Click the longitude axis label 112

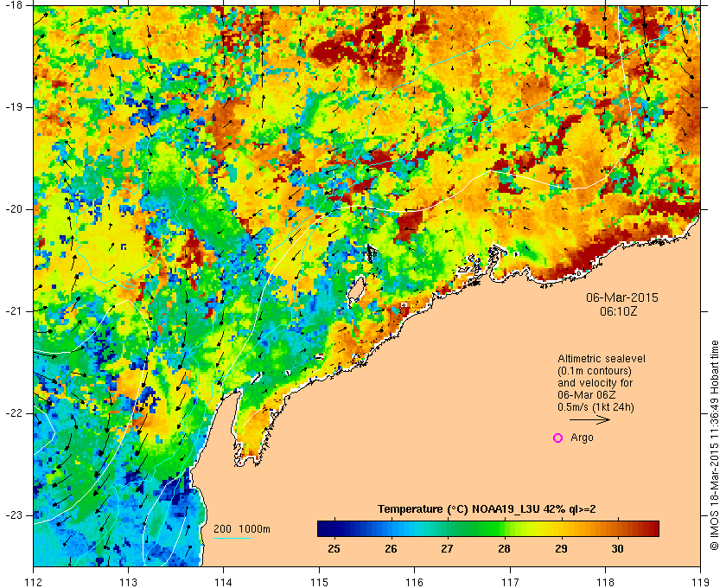coord(34,581)
